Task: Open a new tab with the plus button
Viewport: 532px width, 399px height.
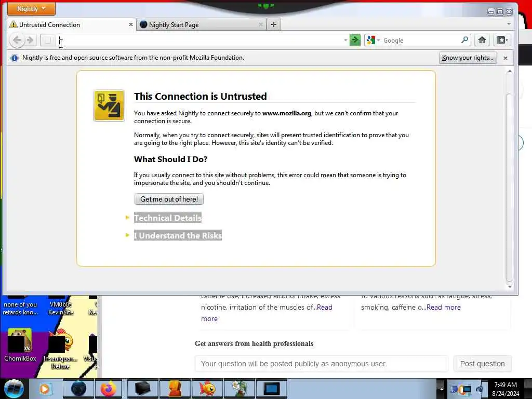Action: pos(274,24)
